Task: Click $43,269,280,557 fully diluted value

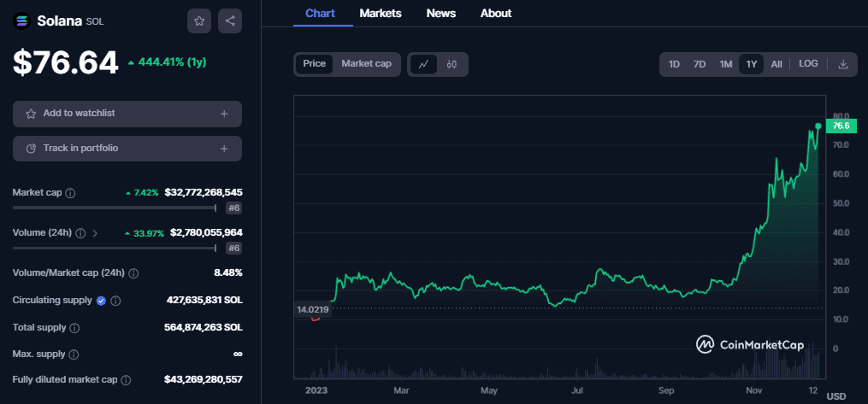Action: 204,380
